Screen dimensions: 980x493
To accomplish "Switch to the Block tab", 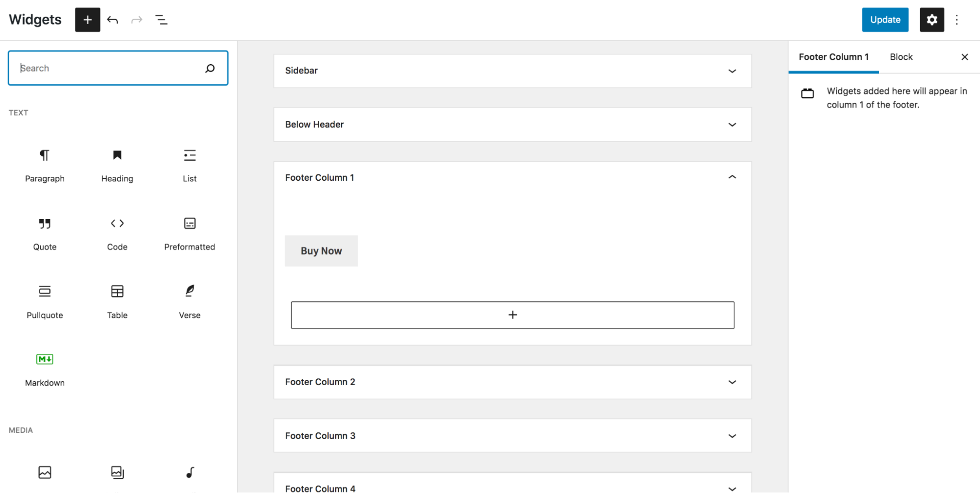I will [x=901, y=57].
